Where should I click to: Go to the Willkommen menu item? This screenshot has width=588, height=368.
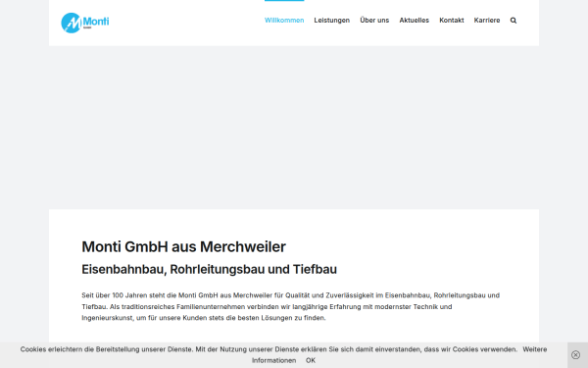click(x=284, y=21)
